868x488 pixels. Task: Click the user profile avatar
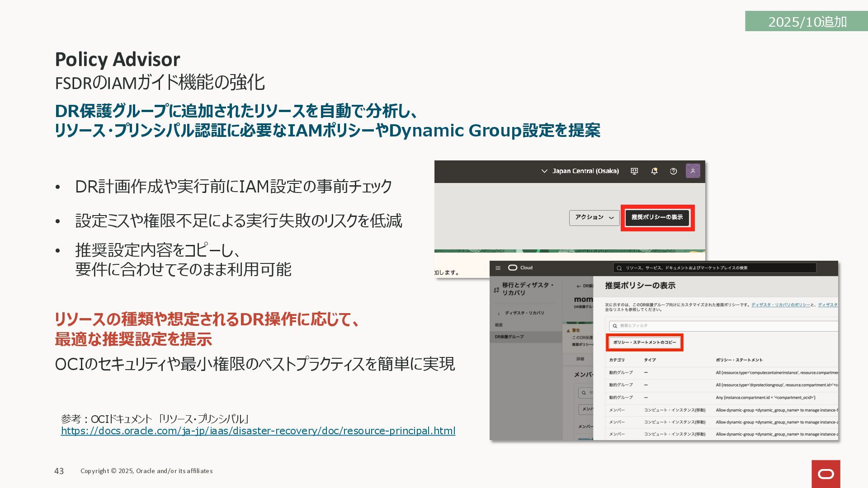(x=693, y=171)
